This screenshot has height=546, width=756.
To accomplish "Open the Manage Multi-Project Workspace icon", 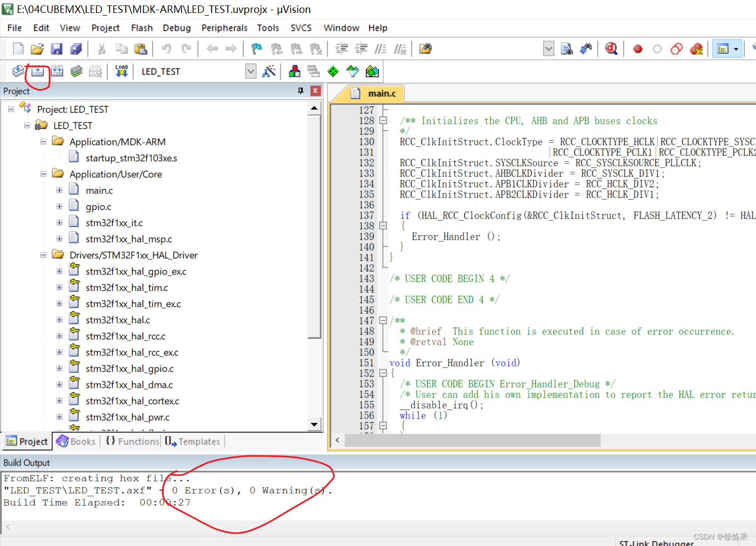I will (314, 71).
